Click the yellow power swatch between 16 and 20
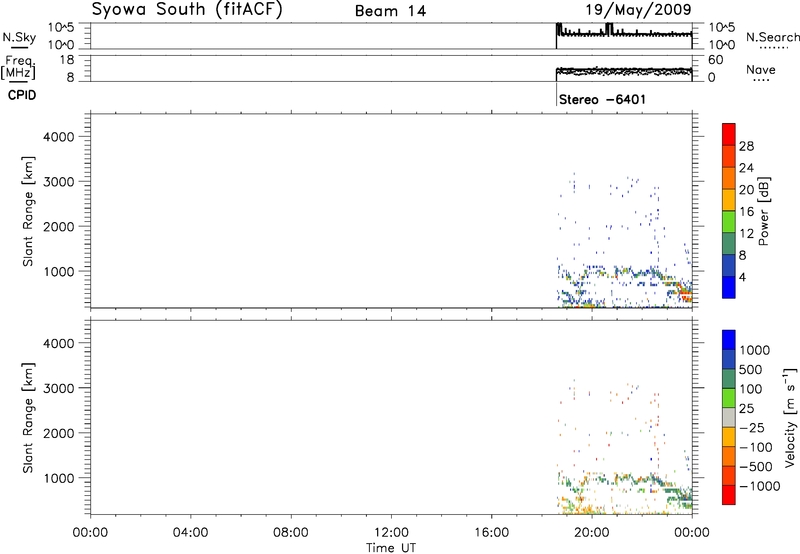 point(729,200)
